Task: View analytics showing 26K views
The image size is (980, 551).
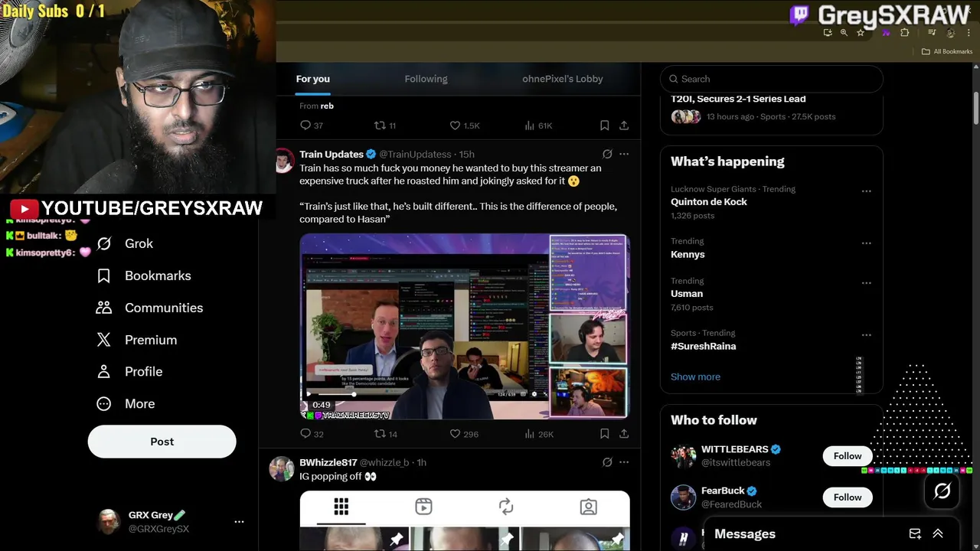Action: click(x=538, y=434)
